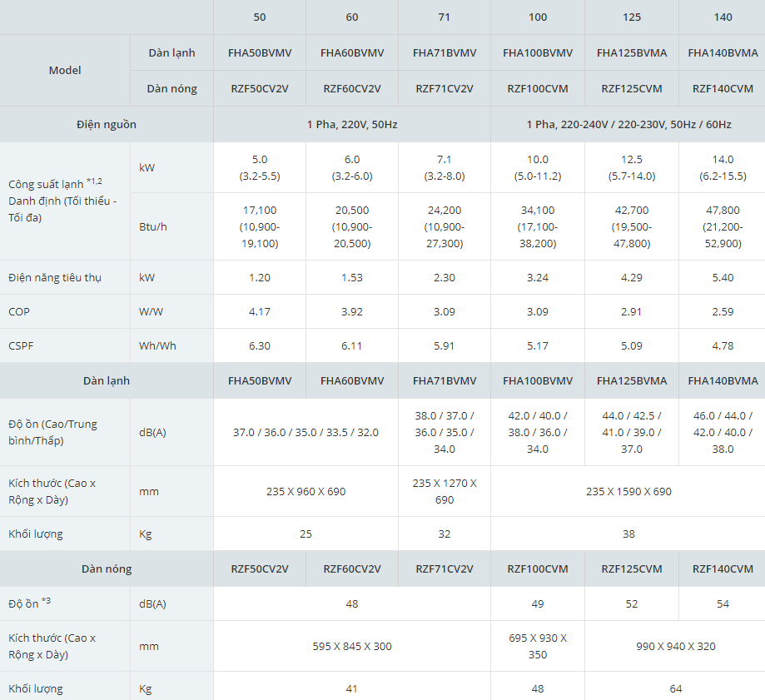This screenshot has width=765, height=700.
Task: Click the "5.0 (3.2-5.5)" kW cell
Action: click(260, 167)
